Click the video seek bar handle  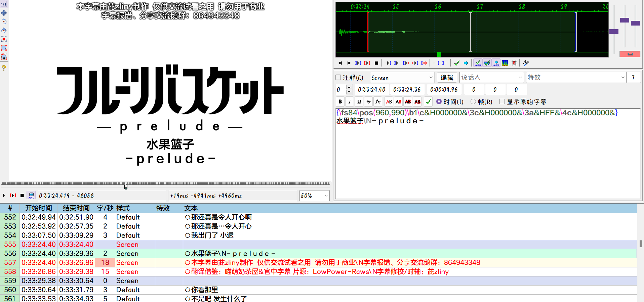click(x=126, y=186)
